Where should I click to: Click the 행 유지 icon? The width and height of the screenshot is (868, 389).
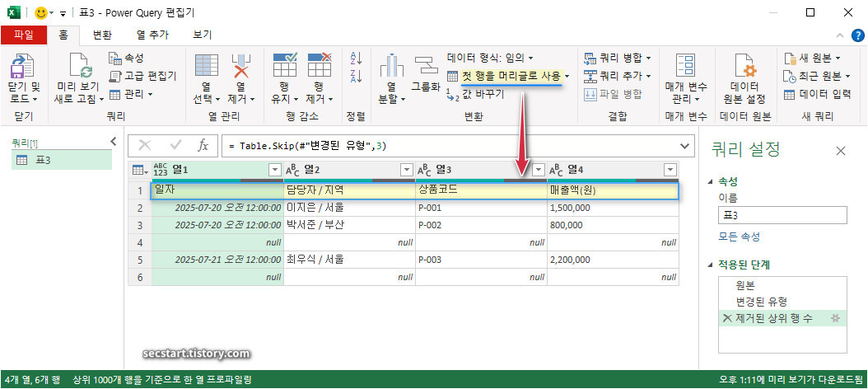pos(285,65)
